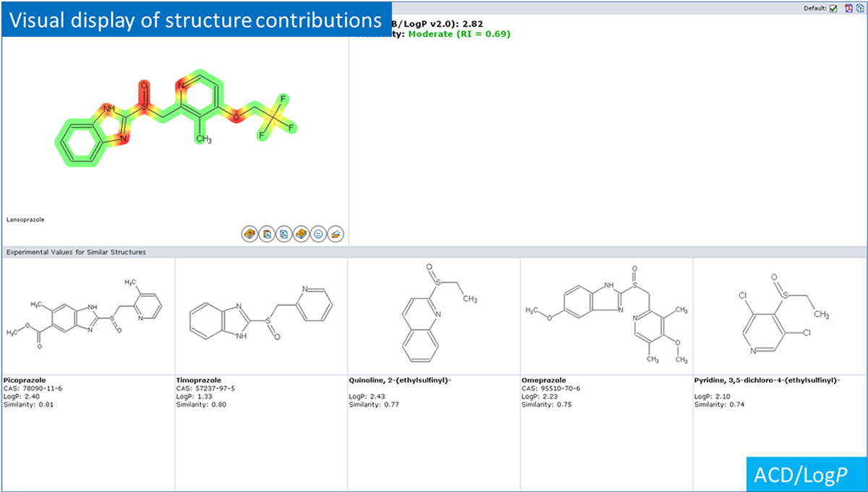Click the open folder icon

point(336,234)
